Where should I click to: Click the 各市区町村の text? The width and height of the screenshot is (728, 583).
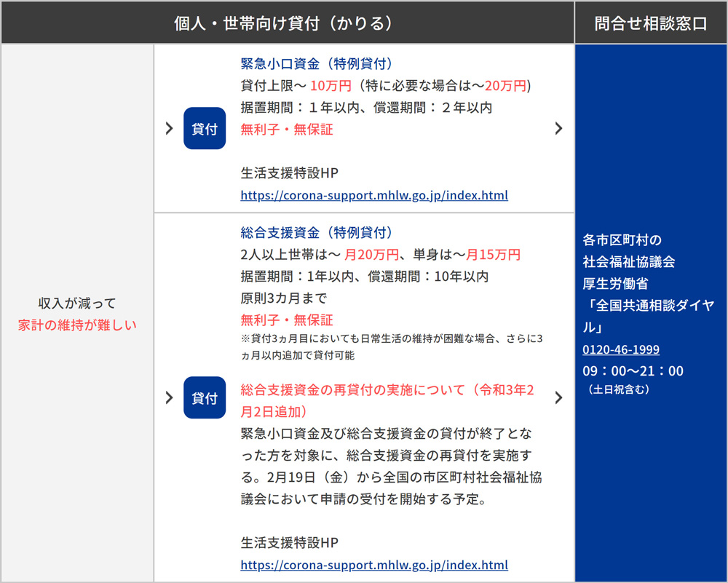click(622, 240)
